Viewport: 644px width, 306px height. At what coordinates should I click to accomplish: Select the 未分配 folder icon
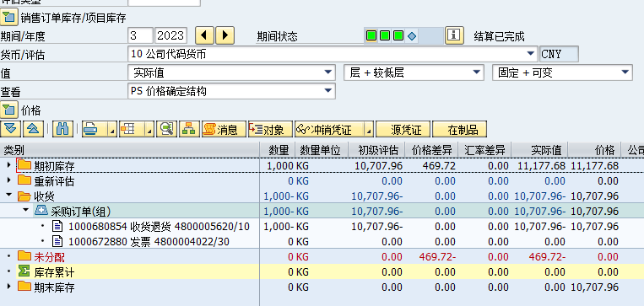click(x=24, y=256)
